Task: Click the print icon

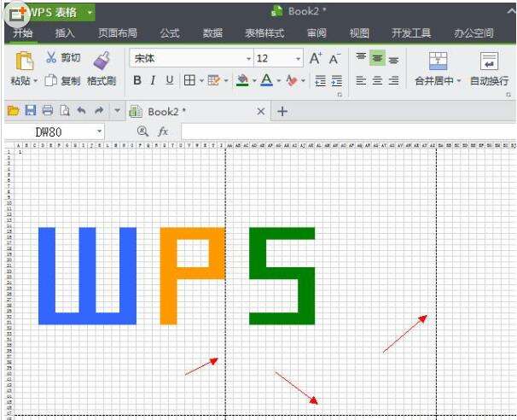Action: 48,110
